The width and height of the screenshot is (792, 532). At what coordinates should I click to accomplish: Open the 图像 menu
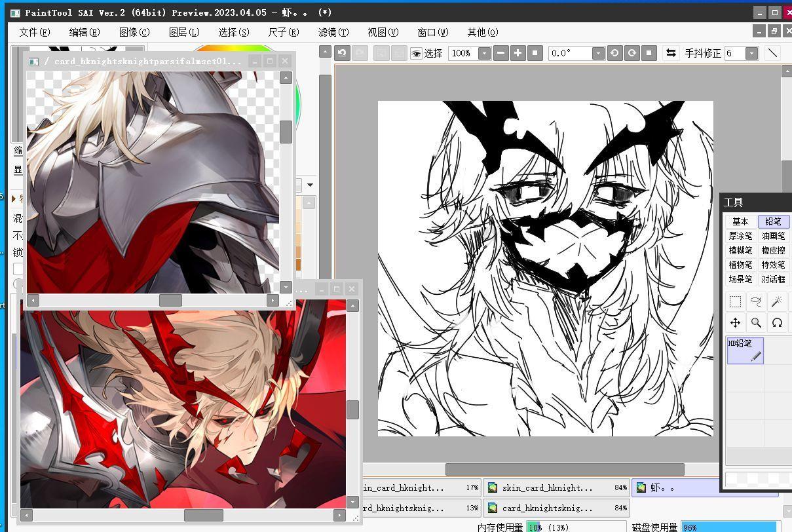134,32
